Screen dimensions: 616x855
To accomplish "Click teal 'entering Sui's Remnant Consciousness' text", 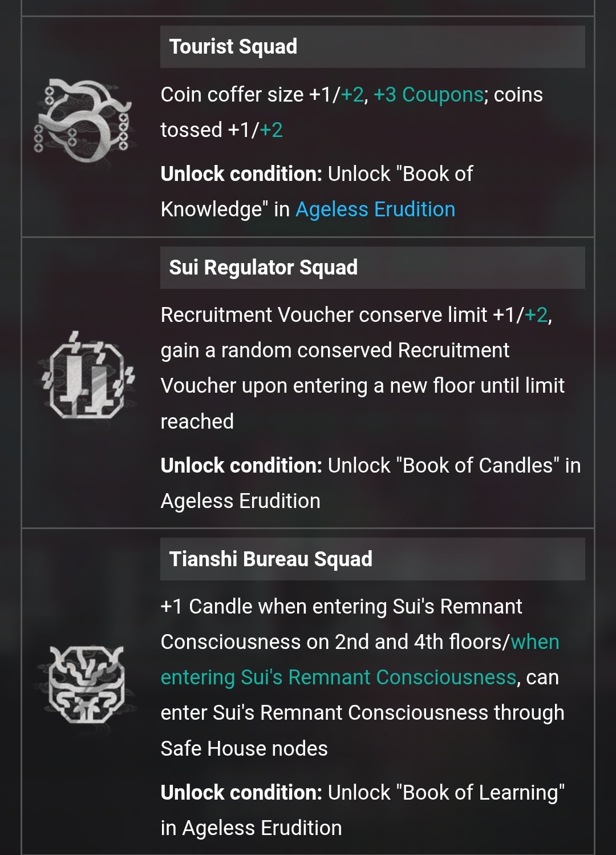I will click(x=339, y=677).
